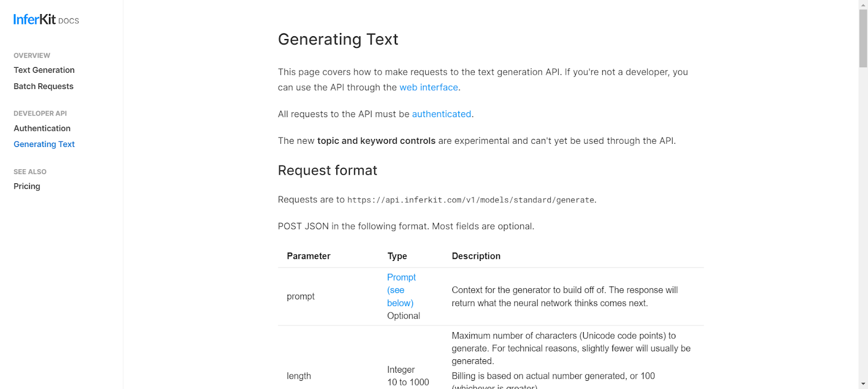Screen dimensions: 868x389
Task: Select Generating Text in the sidebar
Action: click(x=44, y=144)
